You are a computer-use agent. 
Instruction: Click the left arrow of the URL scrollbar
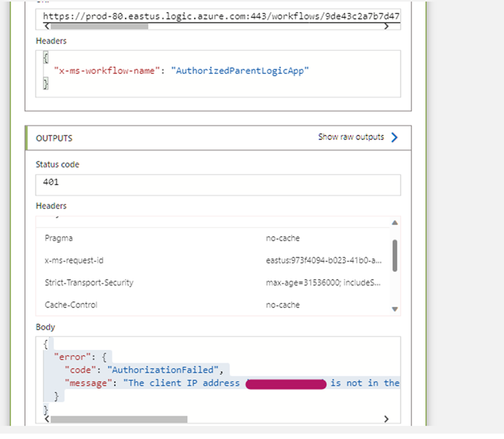point(46,26)
